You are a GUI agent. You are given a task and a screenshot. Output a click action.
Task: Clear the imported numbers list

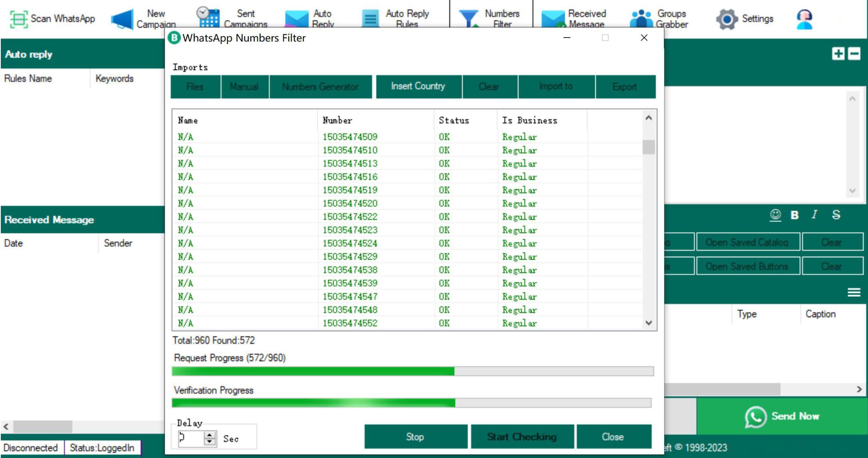[x=490, y=87]
